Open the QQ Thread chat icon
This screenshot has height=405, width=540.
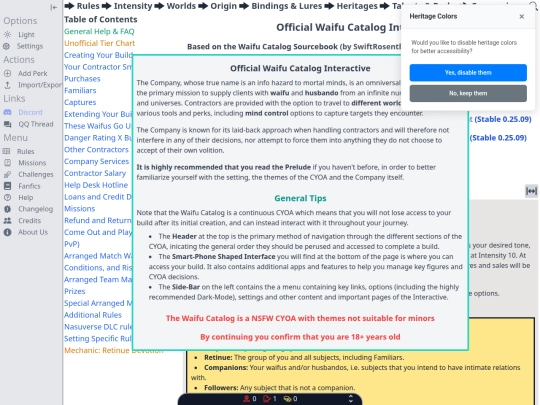[7, 124]
